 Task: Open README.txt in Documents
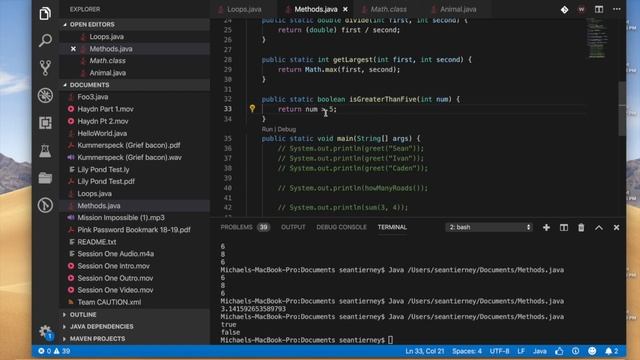pos(134,242)
